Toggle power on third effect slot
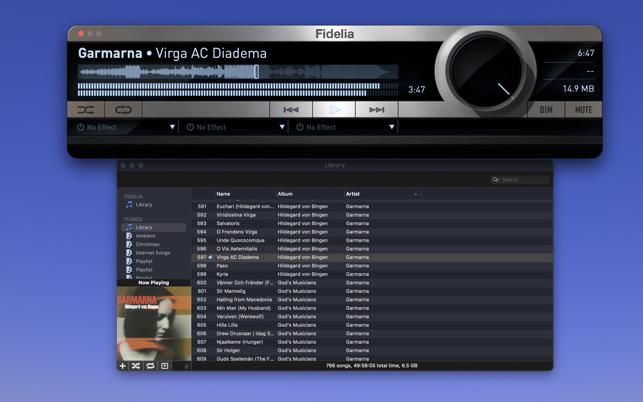Image resolution: width=643 pixels, height=402 pixels. click(x=300, y=127)
